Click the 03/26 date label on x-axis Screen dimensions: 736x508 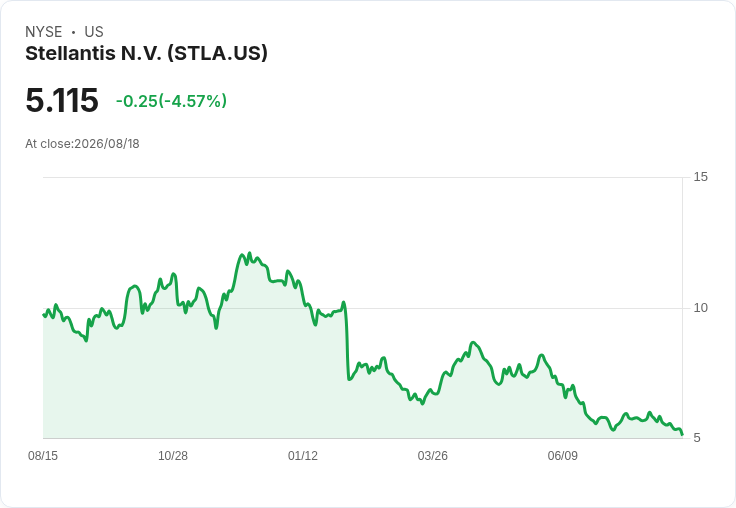[433, 455]
